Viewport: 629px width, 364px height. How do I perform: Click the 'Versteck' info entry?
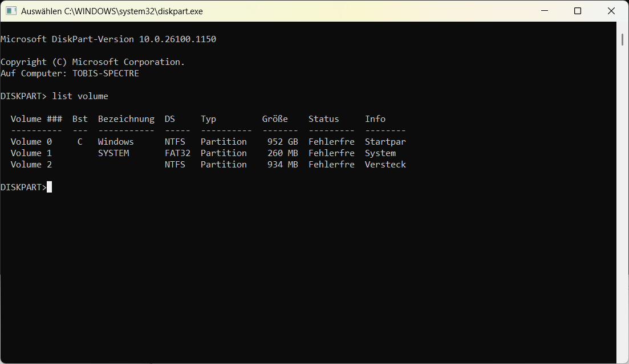[385, 165]
